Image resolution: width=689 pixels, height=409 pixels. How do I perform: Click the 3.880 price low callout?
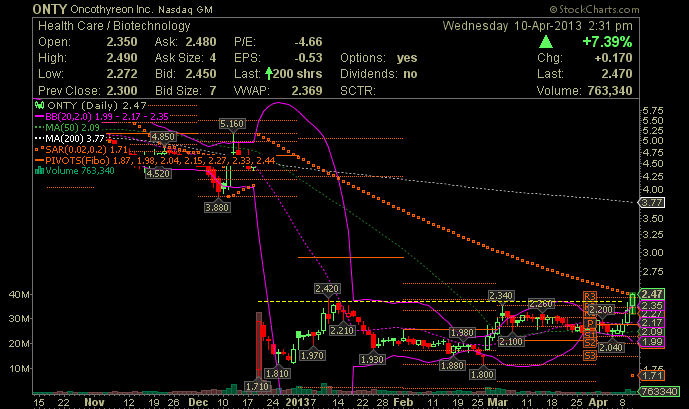[217, 207]
